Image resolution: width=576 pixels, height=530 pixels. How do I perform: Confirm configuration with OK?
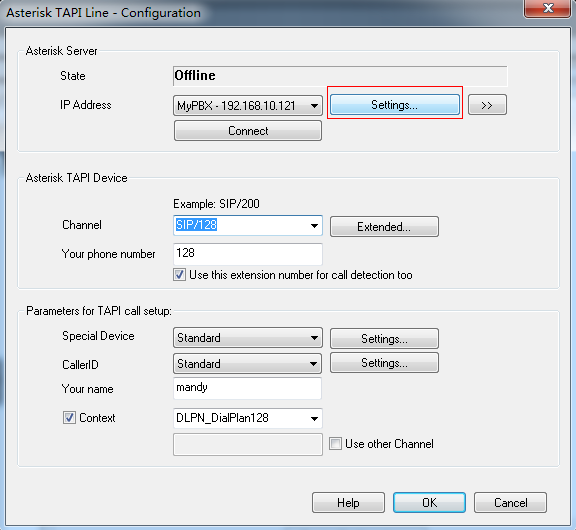point(429,502)
